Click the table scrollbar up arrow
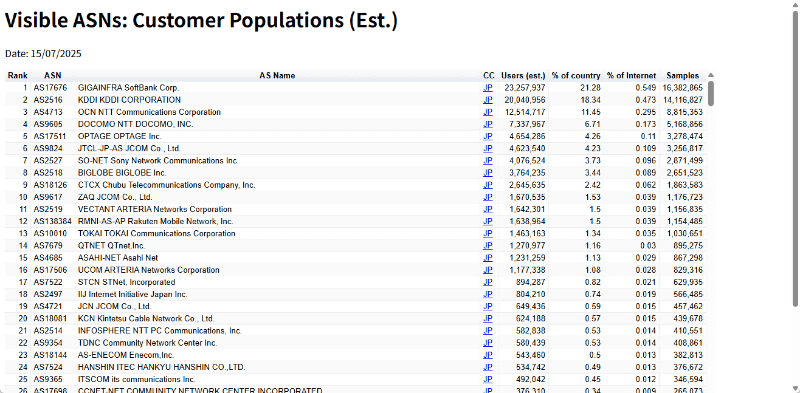Screen dimensions: 800x393 pos(711,75)
